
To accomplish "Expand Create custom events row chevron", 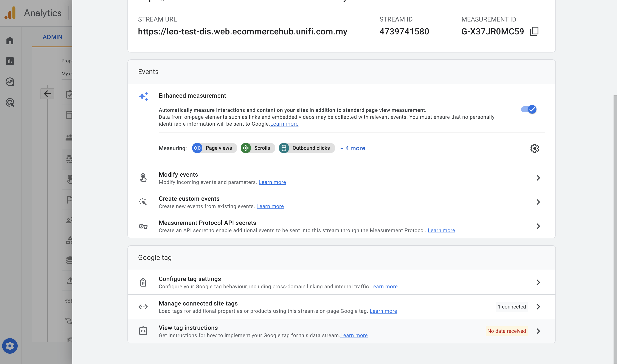I will (x=538, y=202).
